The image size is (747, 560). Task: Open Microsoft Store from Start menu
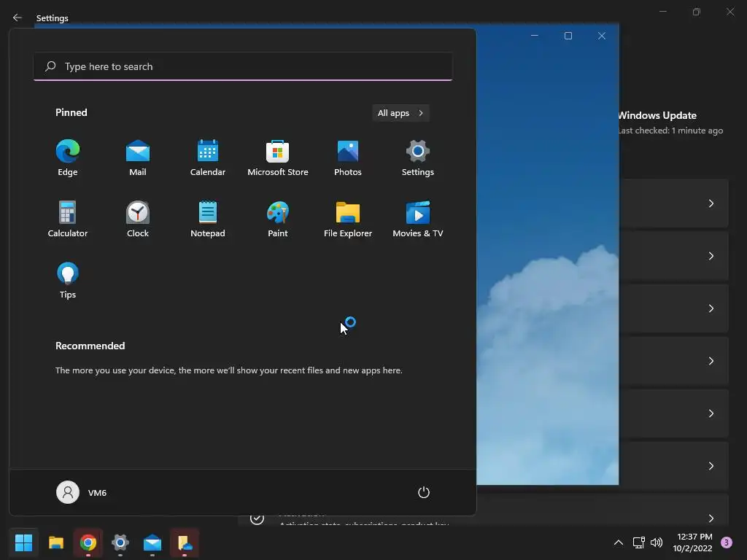[x=278, y=158]
